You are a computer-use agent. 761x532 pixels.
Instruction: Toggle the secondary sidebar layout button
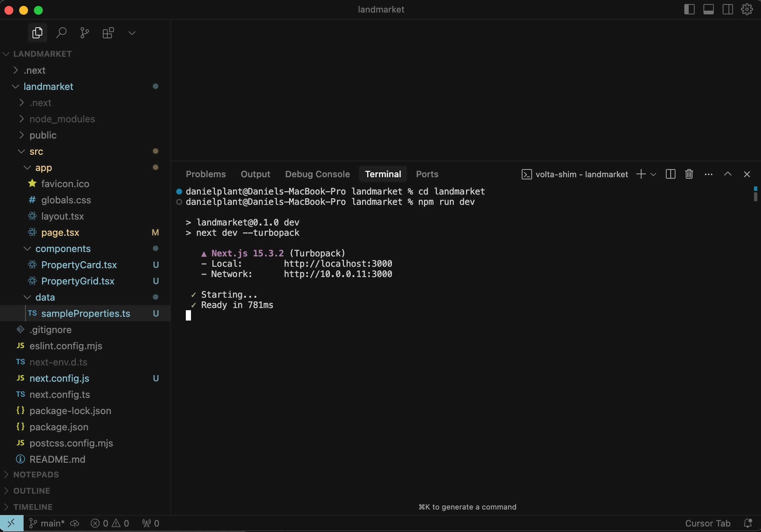tap(727, 10)
